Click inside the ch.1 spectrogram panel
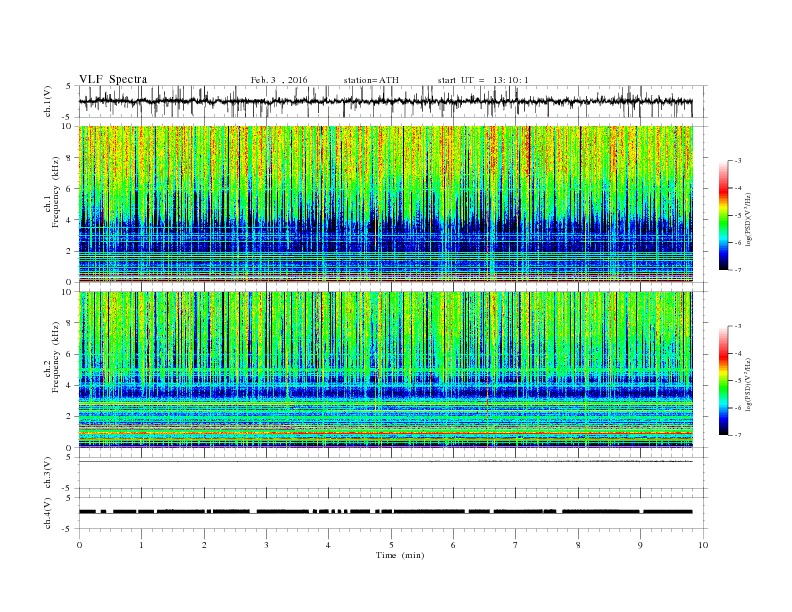Viewport: 792px width, 612px height. tap(386, 203)
